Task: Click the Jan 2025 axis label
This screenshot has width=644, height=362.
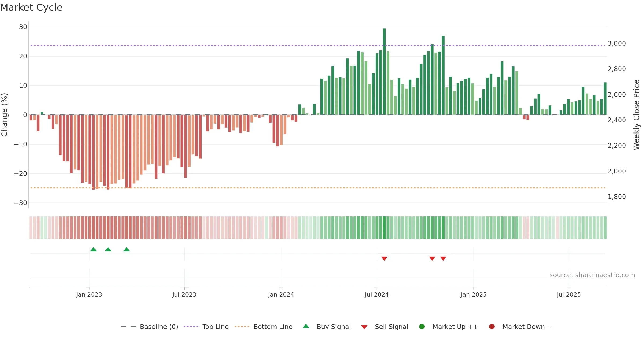Action: pos(474,294)
